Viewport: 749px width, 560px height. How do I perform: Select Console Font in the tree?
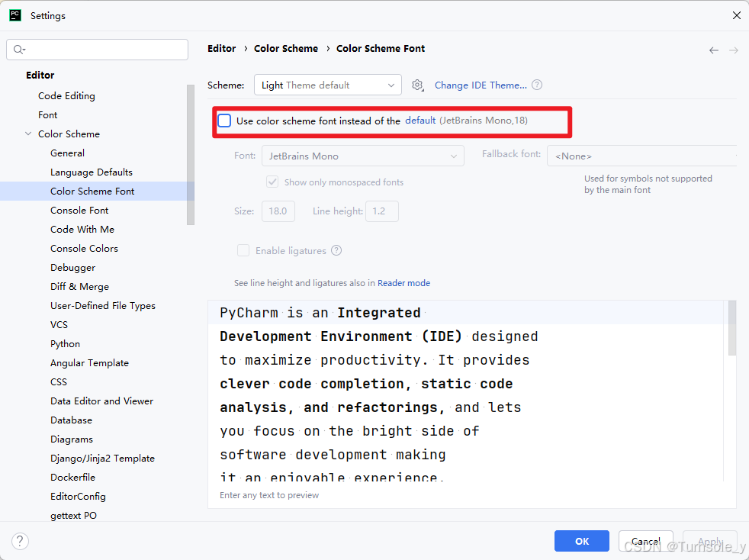coord(79,211)
